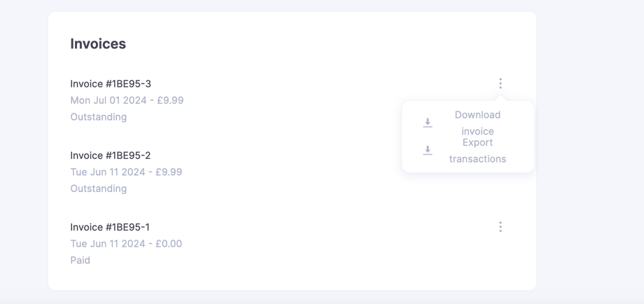
Task: Click export arrow icon beside Export transactions
Action: pyautogui.click(x=428, y=151)
